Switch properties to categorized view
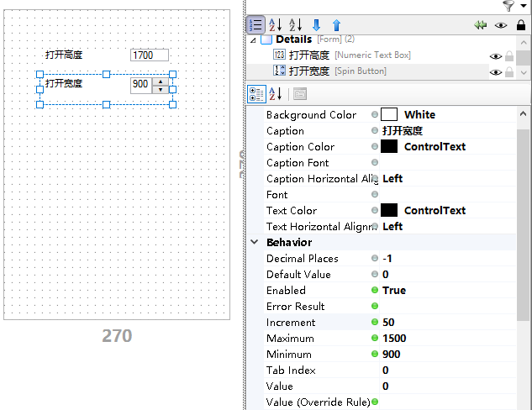This screenshot has height=410, width=532. pos(256,94)
